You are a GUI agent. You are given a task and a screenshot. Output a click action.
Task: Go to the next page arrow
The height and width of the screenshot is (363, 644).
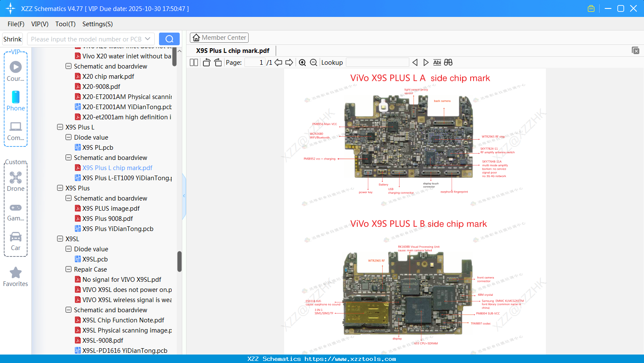click(289, 63)
